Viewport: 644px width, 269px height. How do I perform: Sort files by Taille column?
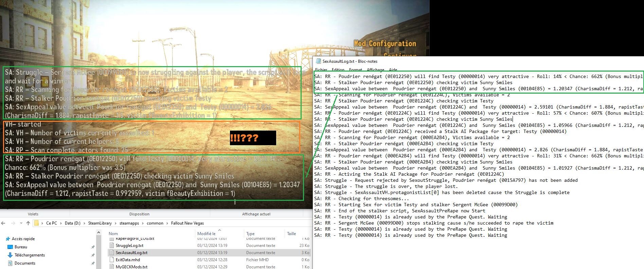(x=291, y=234)
